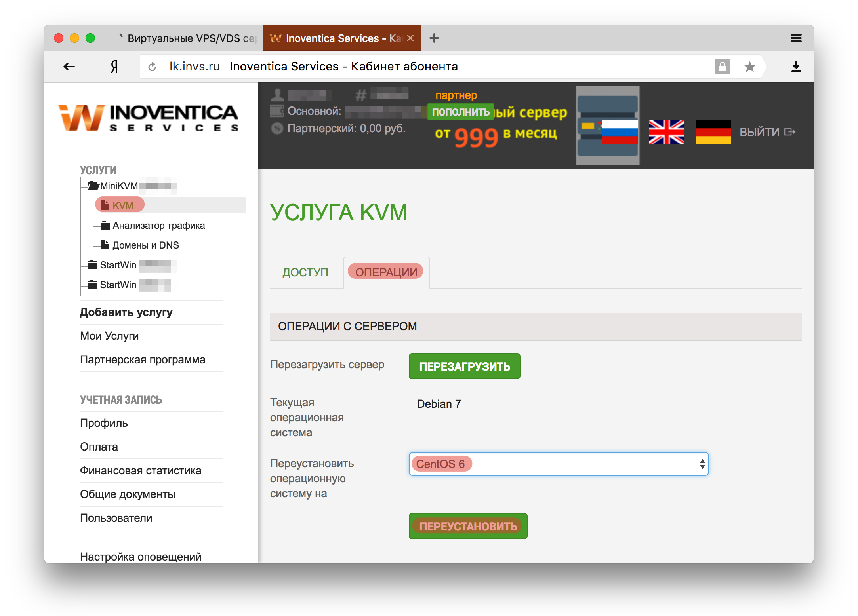Click the folder icon next to Анализатор трафика
This screenshot has width=858, height=616.
pyautogui.click(x=105, y=225)
